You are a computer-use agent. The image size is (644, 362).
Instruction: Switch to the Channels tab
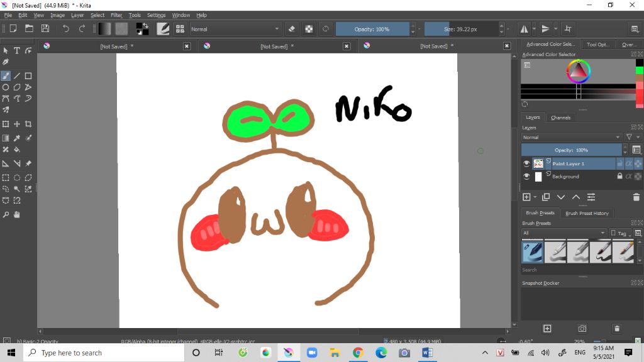coord(560,118)
